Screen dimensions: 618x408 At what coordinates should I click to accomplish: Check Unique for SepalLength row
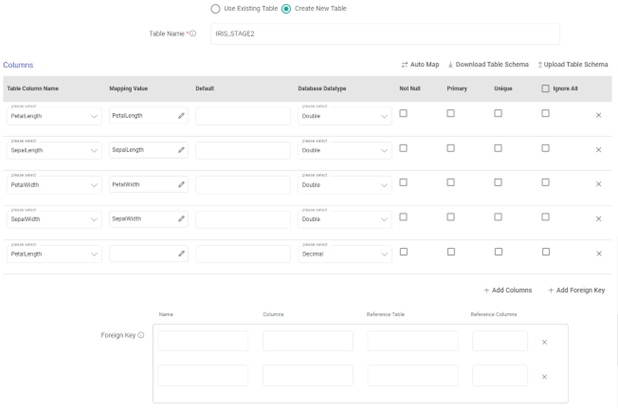498,148
